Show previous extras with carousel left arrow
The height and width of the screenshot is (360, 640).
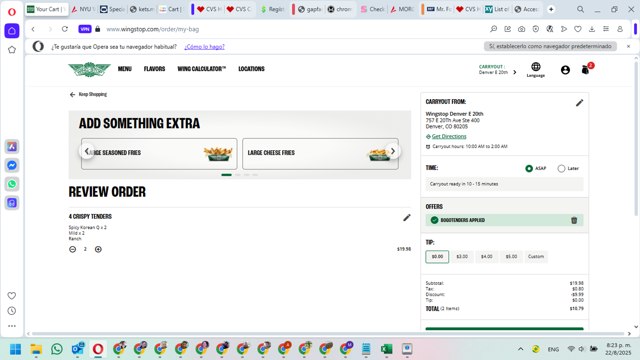(x=87, y=151)
